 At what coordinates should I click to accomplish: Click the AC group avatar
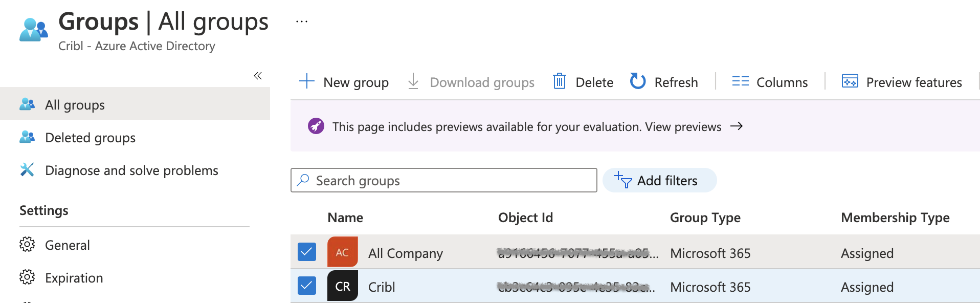[343, 252]
